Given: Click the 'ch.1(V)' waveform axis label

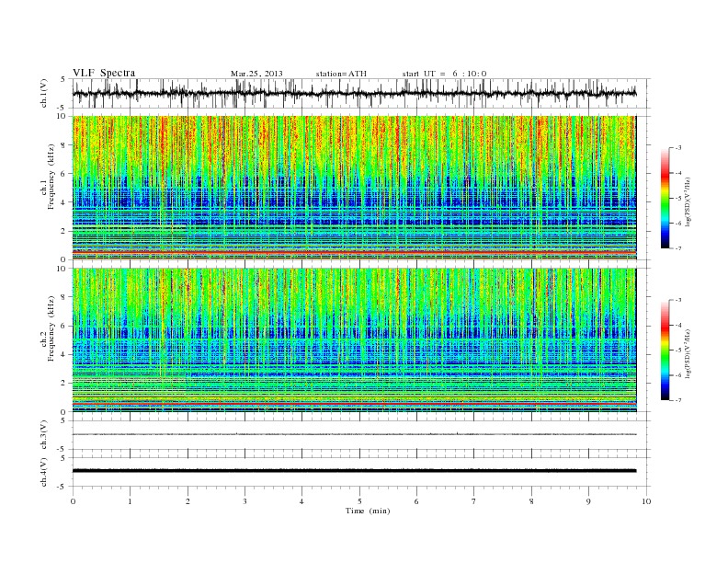Looking at the screenshot, I should pyautogui.click(x=44, y=93).
